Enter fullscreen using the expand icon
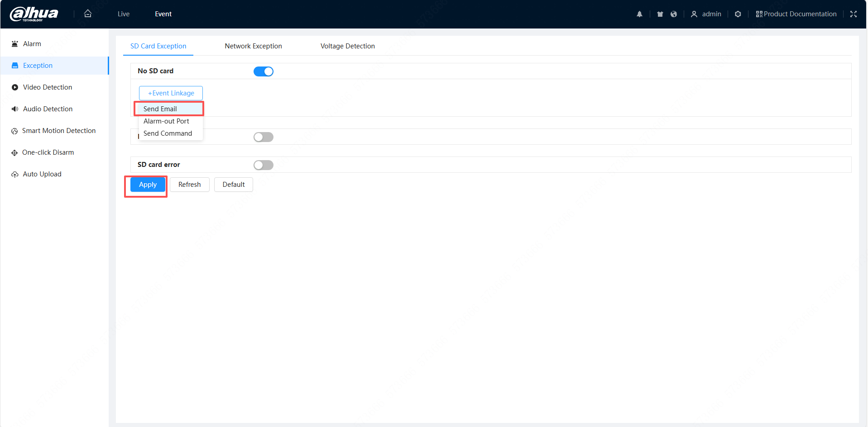This screenshot has height=427, width=868. pos(854,14)
